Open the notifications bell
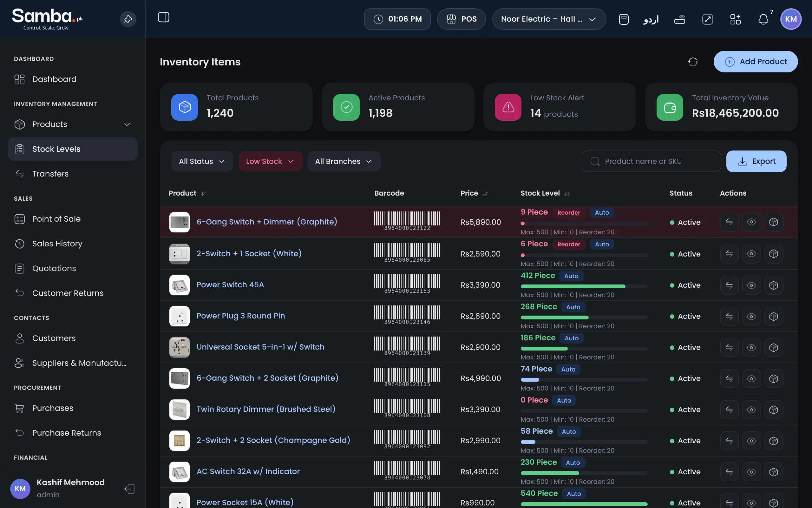The height and width of the screenshot is (508, 812). (763, 19)
